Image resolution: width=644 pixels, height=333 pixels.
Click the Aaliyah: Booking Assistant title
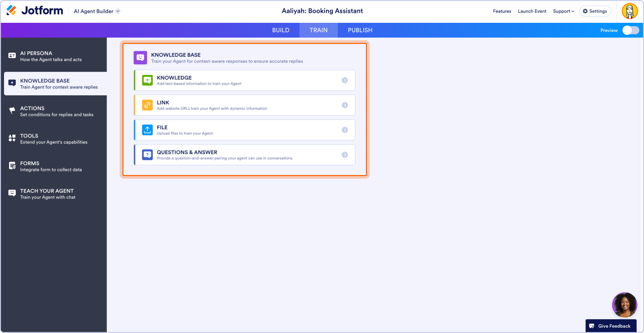322,11
